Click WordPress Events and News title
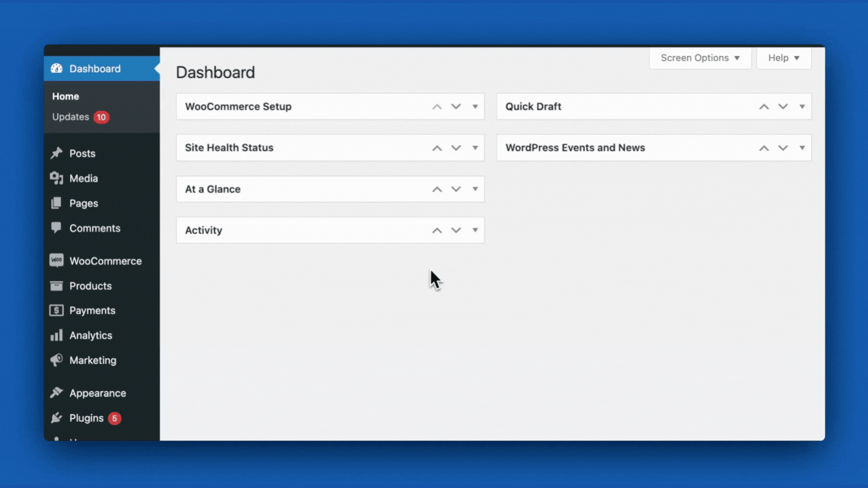The height and width of the screenshot is (488, 868). 575,148
